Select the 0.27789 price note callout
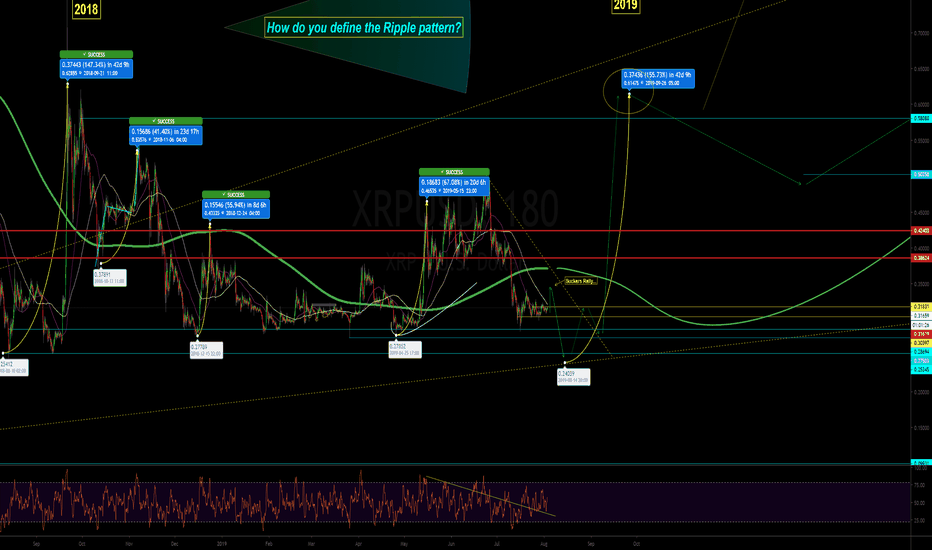The height and width of the screenshot is (550, 932). coord(206,350)
